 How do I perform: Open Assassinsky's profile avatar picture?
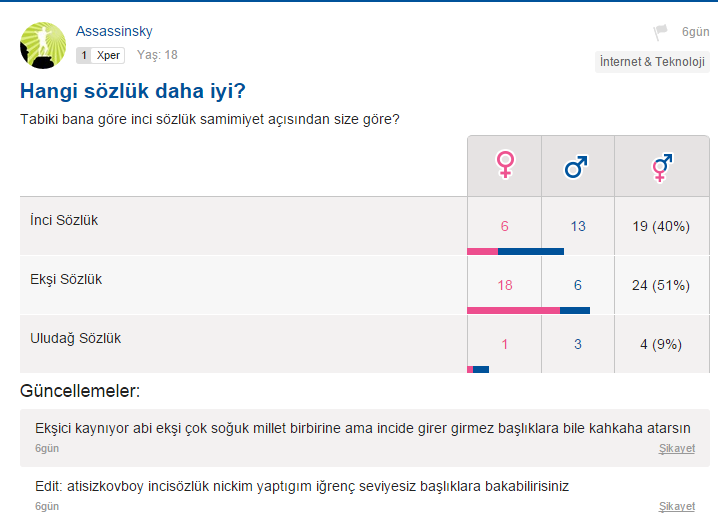point(43,45)
